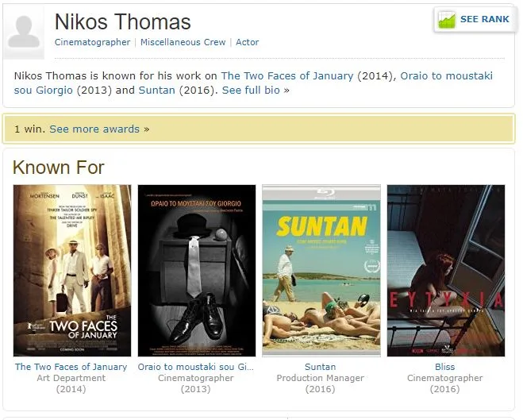Click the Production Manager role text

pos(320,378)
